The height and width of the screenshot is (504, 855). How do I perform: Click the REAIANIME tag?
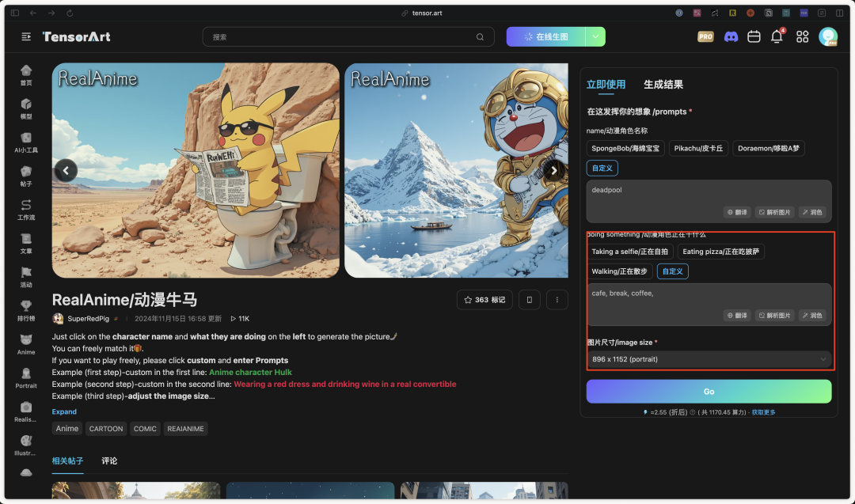[x=185, y=428]
